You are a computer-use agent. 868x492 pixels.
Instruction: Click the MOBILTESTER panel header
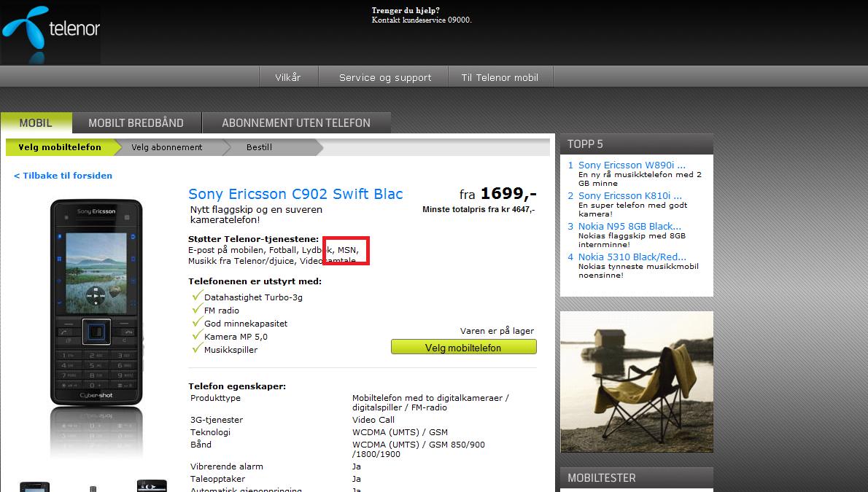pos(637,477)
